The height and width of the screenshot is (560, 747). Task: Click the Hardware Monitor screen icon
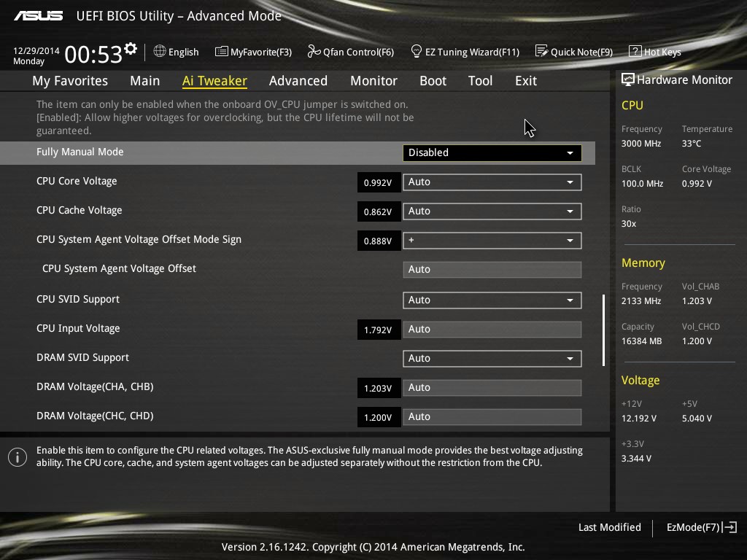click(628, 79)
